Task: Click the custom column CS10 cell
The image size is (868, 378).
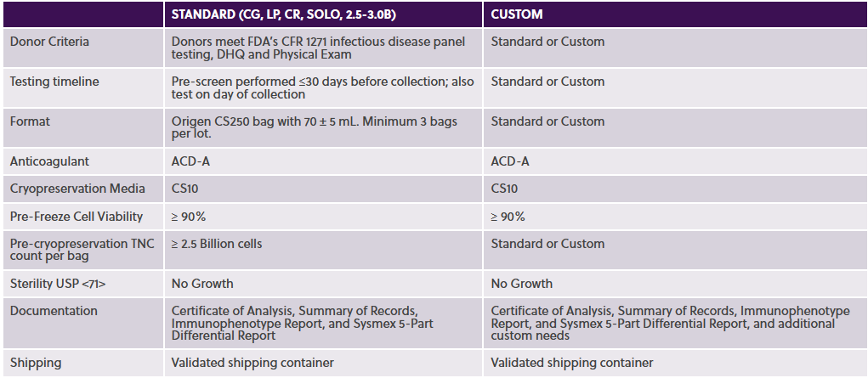Action: (x=504, y=189)
